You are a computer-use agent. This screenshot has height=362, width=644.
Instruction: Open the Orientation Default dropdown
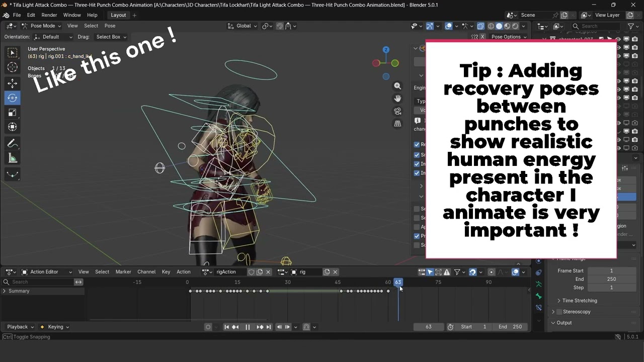pos(53,37)
